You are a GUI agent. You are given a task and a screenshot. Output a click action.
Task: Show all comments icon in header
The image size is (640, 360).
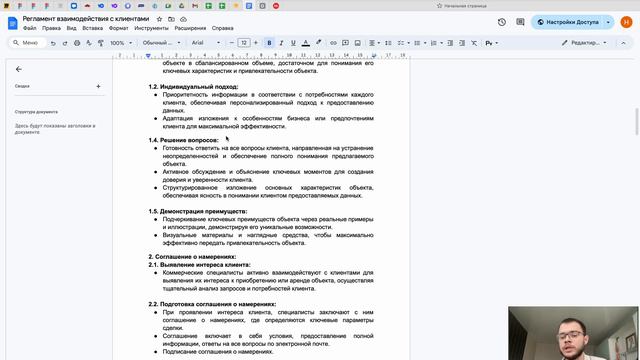click(x=520, y=22)
